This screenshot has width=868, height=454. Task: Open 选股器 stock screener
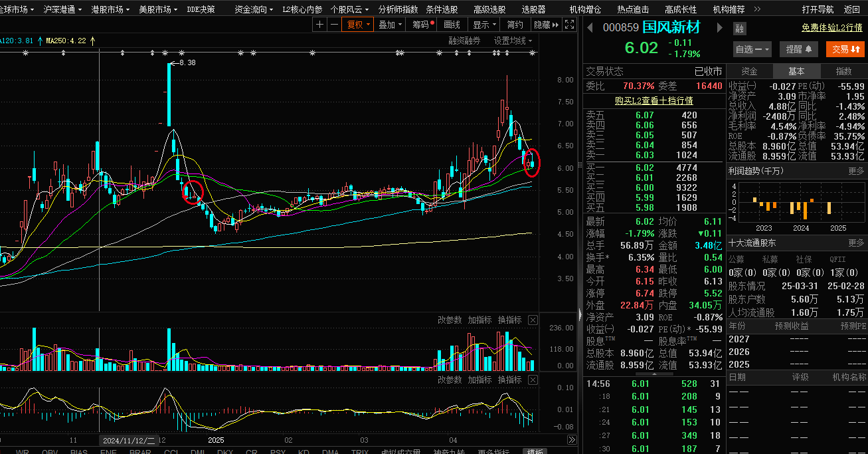click(533, 9)
